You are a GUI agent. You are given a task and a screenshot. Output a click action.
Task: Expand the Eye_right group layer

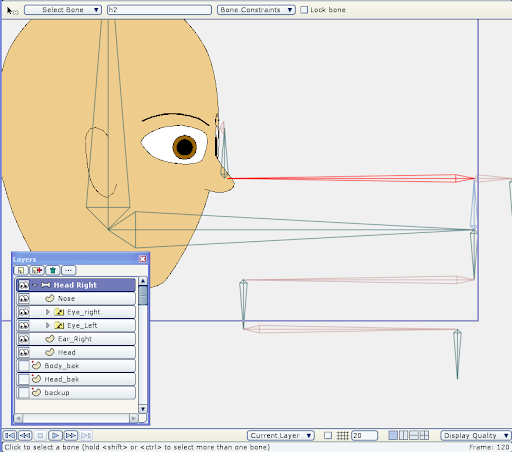47,312
